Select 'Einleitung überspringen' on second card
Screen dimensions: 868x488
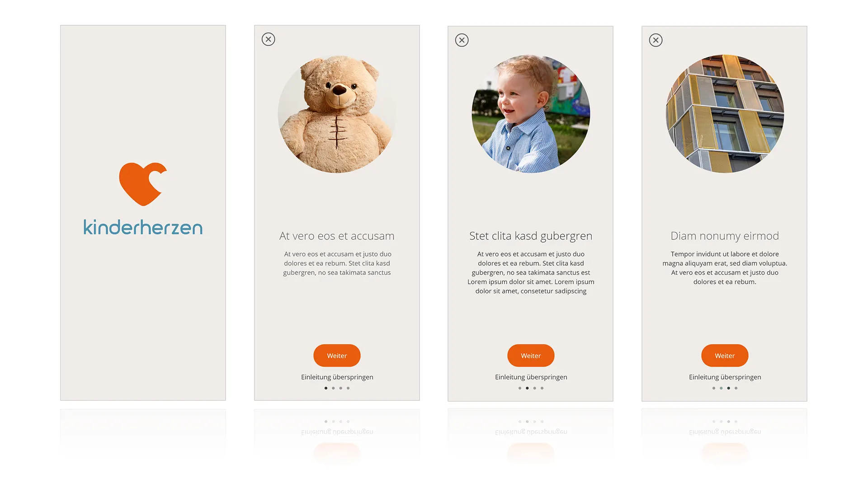tap(337, 376)
